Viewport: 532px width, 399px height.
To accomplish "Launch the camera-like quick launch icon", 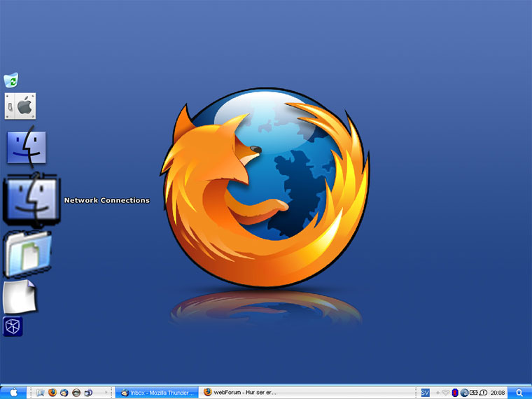I will click(x=88, y=393).
